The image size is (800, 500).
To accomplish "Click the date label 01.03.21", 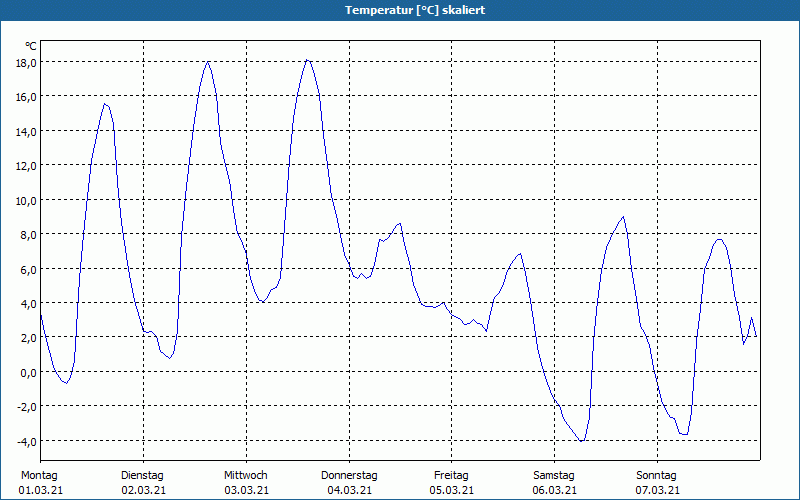I will [41, 490].
